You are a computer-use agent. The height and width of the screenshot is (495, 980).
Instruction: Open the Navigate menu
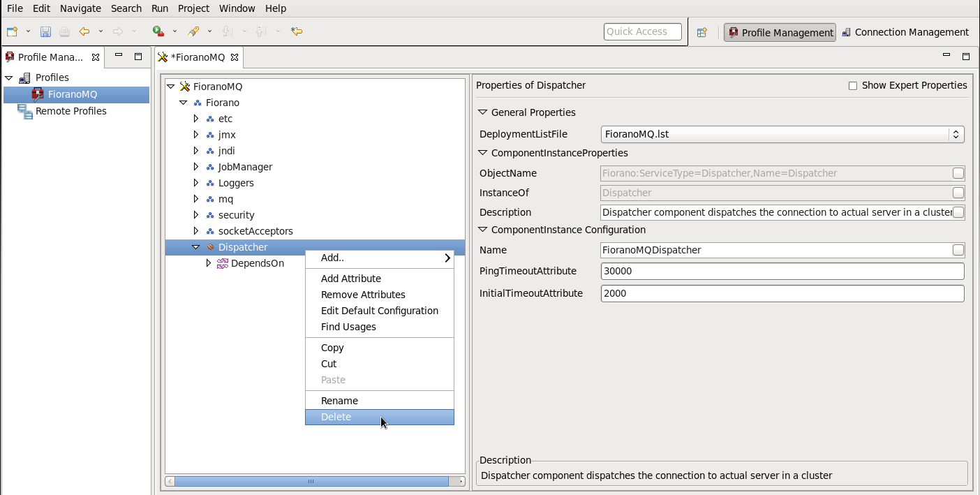[x=80, y=8]
